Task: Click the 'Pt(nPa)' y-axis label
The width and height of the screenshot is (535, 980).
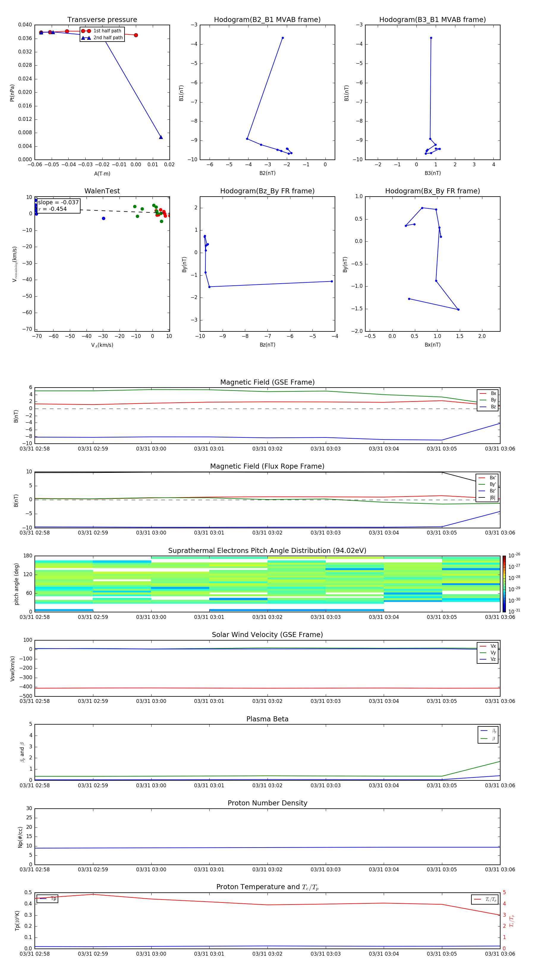Action: point(12,93)
